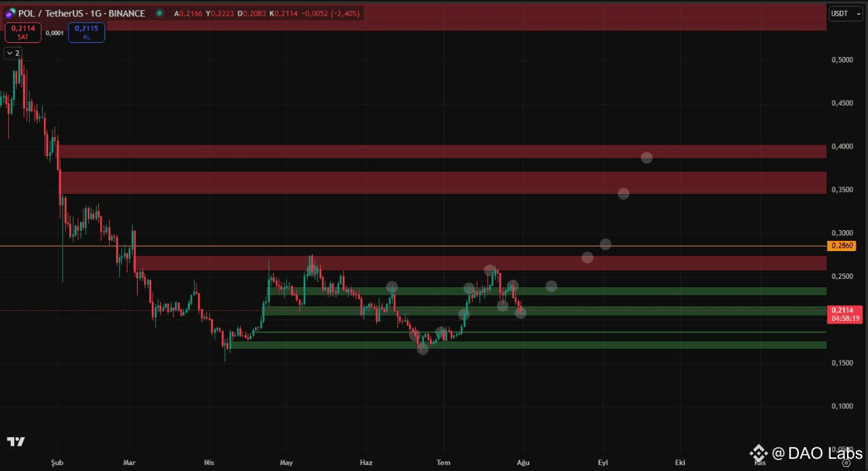Image resolution: width=868 pixels, height=471 pixels.
Task: Click the 0,1000 price axis label
Action: coord(842,407)
